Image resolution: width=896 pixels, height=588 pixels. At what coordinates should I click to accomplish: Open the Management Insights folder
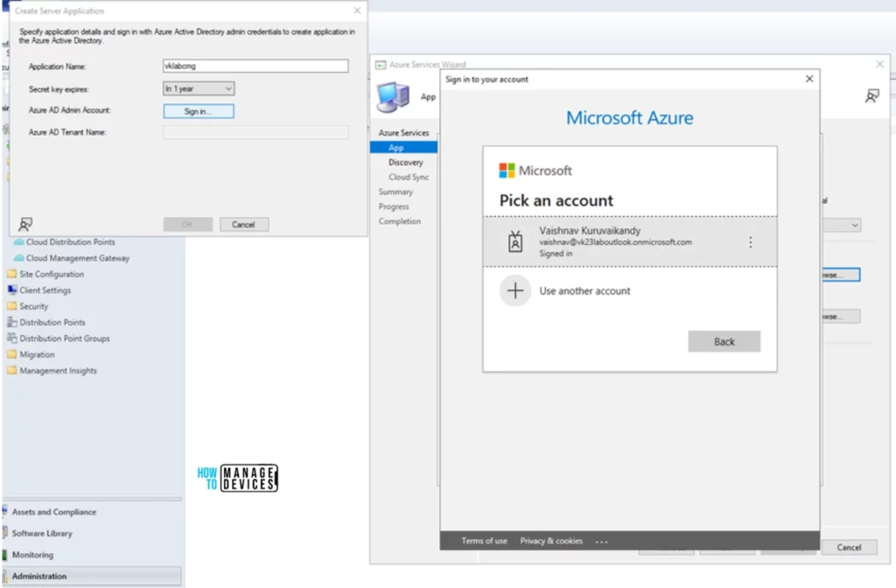click(x=59, y=370)
